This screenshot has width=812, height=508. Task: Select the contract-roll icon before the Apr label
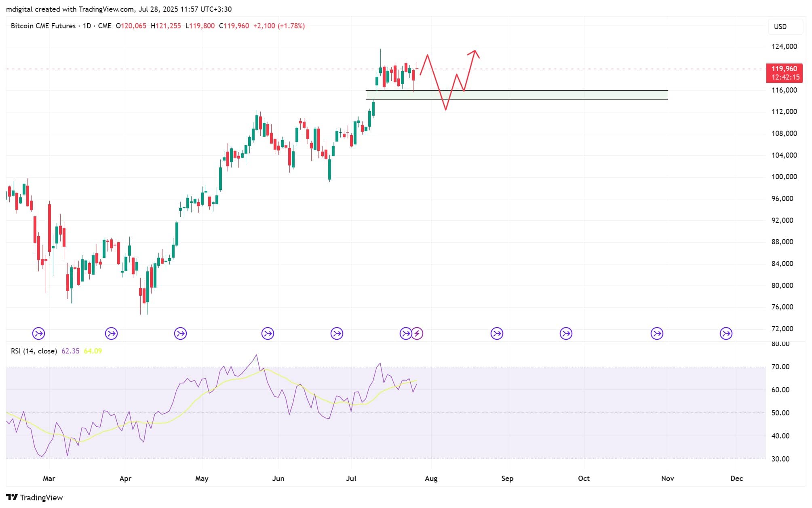pos(111,334)
